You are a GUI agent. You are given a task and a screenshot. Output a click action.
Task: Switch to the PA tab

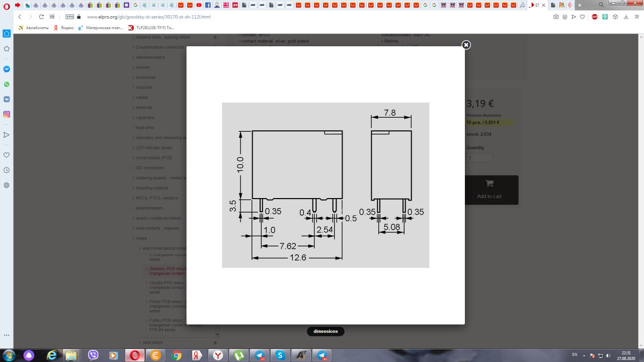[x=561, y=5]
